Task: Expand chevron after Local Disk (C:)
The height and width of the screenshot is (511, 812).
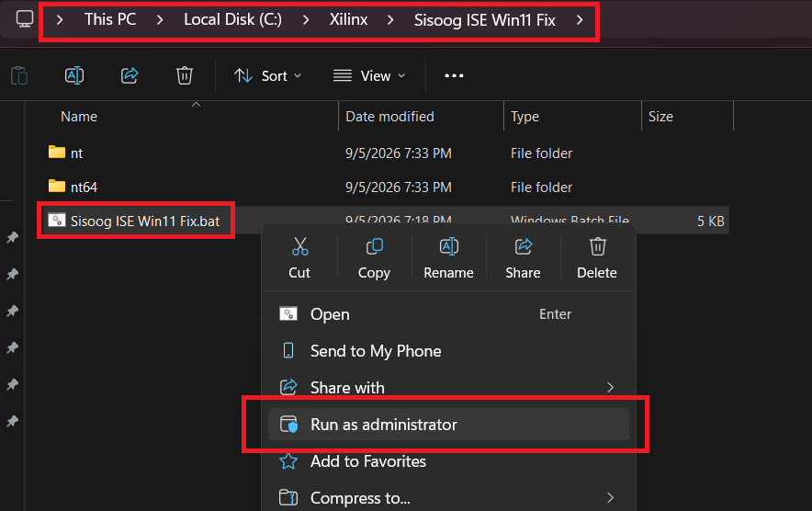Action: 306,20
